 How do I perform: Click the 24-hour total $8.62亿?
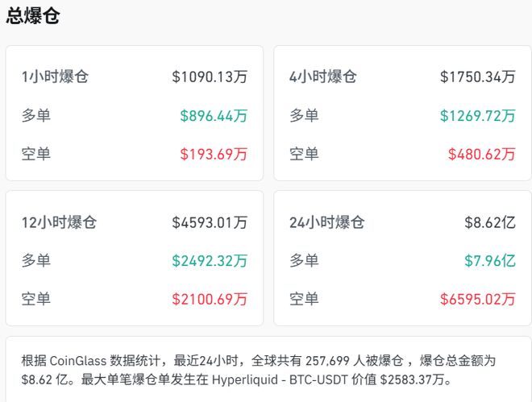coord(489,222)
